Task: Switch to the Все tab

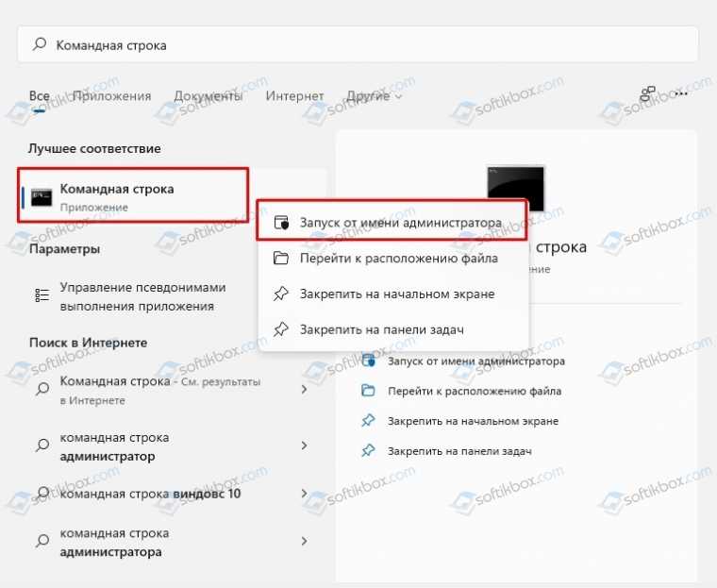Action: click(x=40, y=96)
